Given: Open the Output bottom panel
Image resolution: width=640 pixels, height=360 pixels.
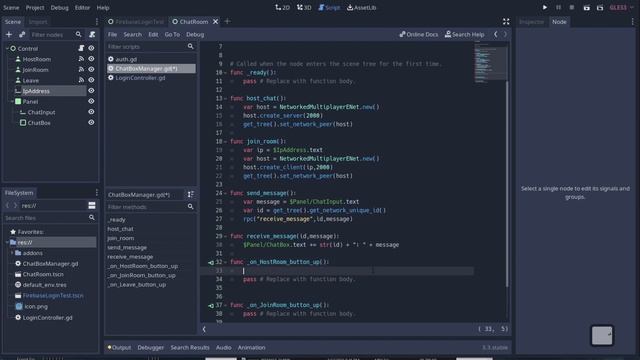Looking at the screenshot, I should (119, 347).
